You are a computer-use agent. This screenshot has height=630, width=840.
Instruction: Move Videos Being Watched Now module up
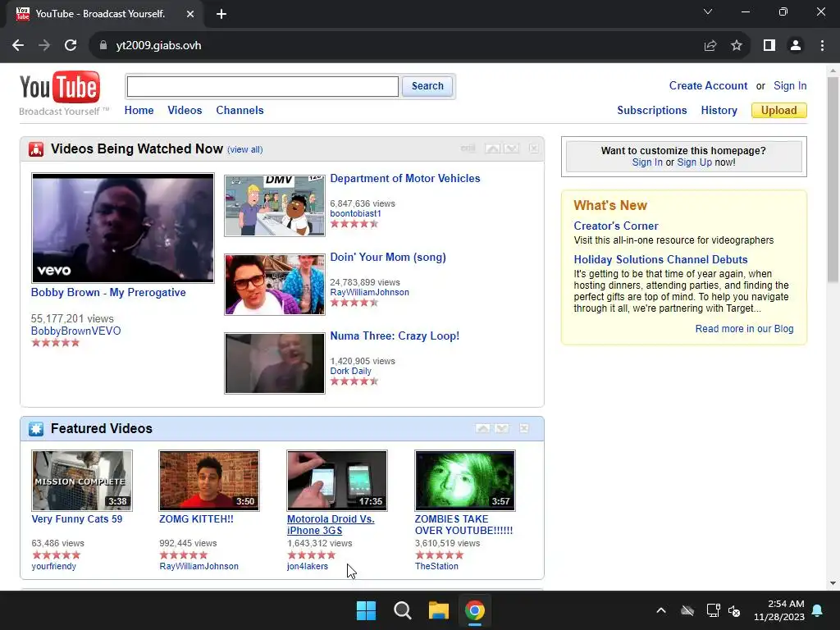pyautogui.click(x=492, y=148)
